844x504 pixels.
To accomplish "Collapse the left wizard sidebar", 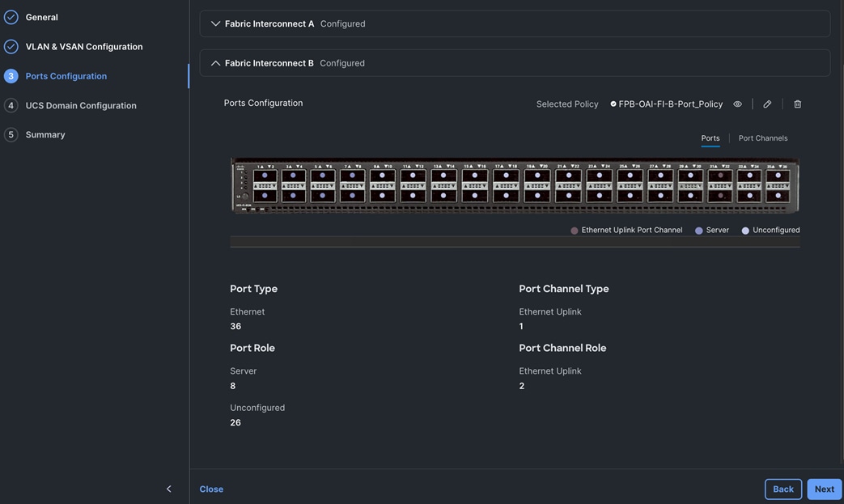I will (168, 489).
